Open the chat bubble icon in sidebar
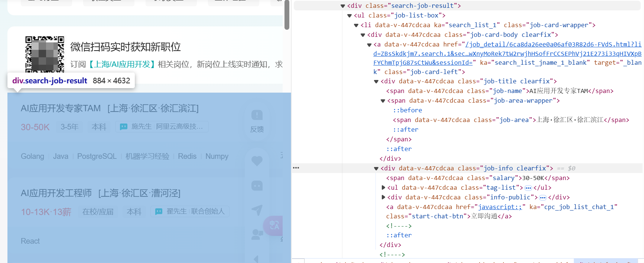The width and height of the screenshot is (644, 263). tap(257, 186)
